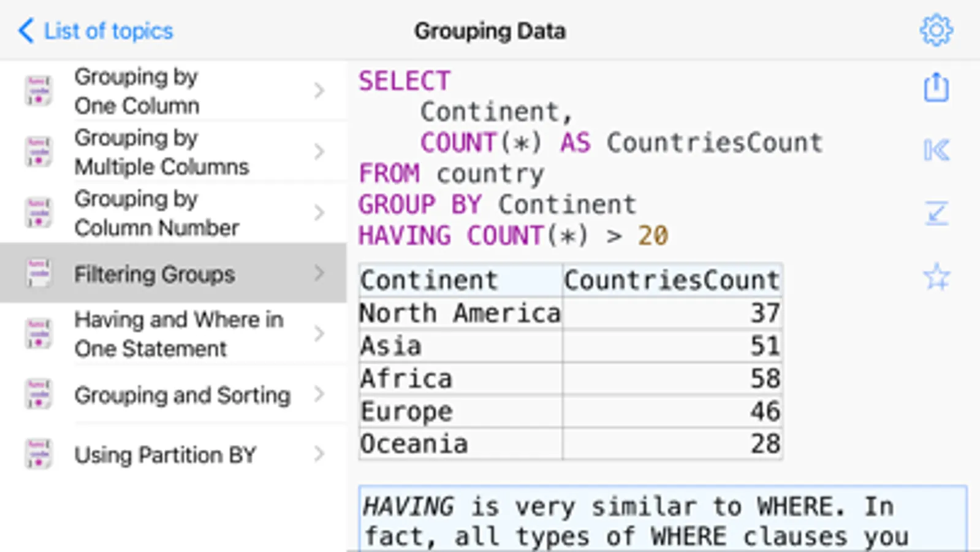Expand chevron for Grouping by Column Number
This screenshot has height=552, width=980.
pos(319,213)
